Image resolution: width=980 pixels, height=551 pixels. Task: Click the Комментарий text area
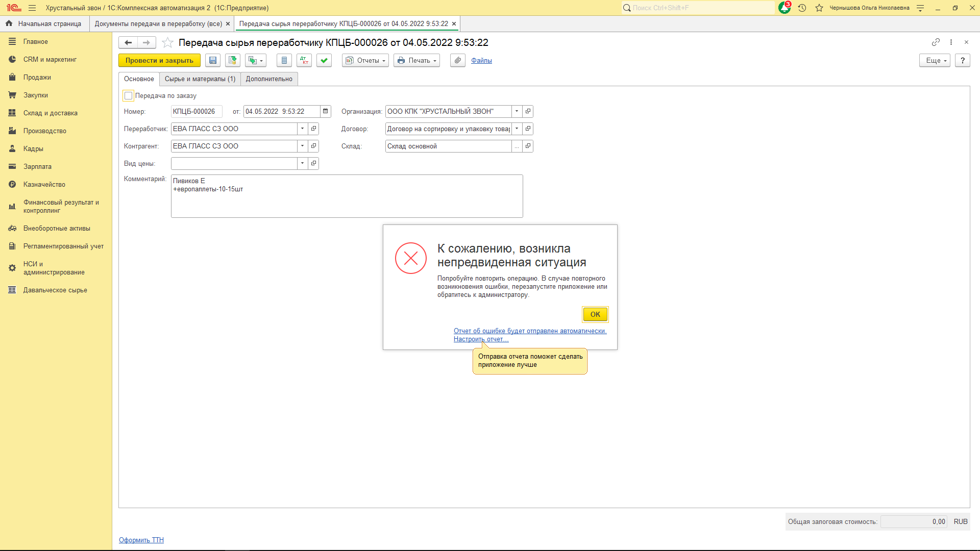pos(347,196)
